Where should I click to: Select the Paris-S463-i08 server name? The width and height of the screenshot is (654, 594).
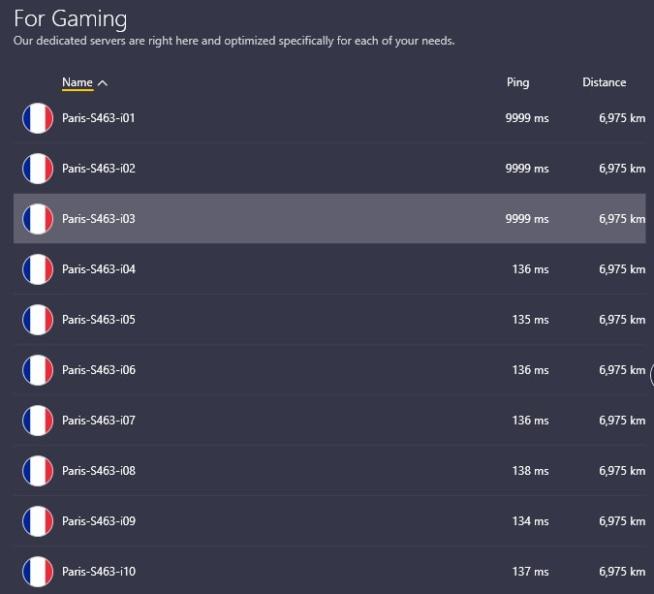[x=98, y=471]
